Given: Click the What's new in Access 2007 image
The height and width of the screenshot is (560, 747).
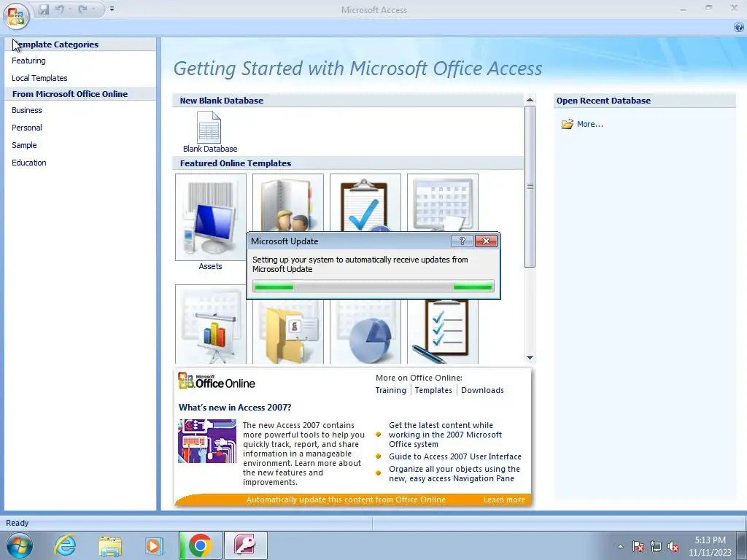Looking at the screenshot, I should (x=207, y=441).
